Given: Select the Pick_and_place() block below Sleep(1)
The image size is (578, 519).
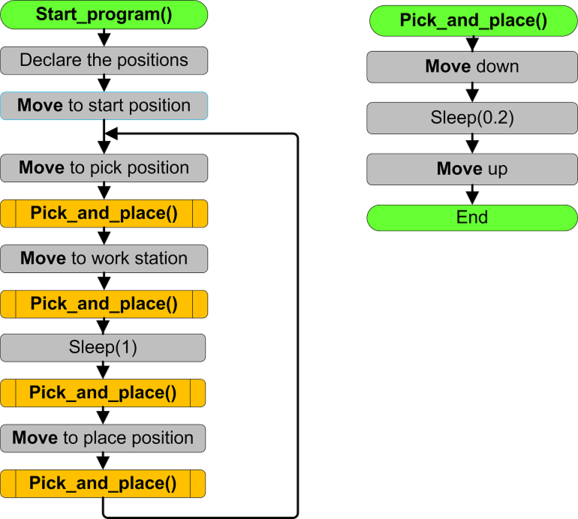Looking at the screenshot, I should (103, 393).
